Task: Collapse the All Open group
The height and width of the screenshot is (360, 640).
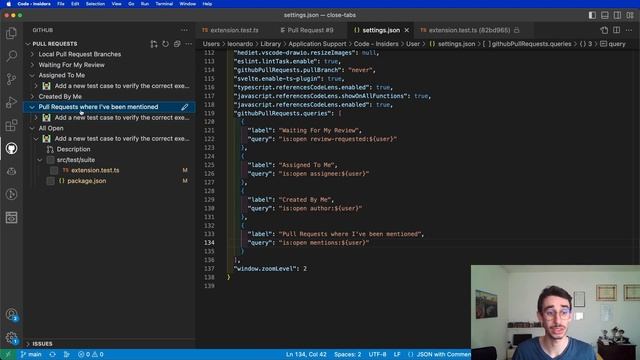Action: tap(32, 128)
